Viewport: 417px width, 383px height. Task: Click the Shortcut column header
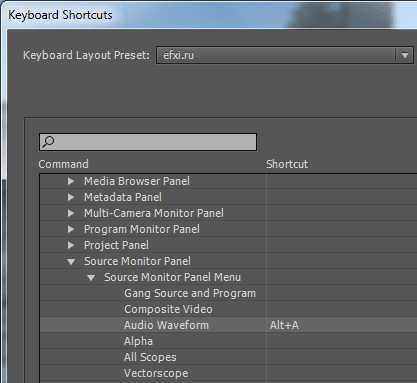[287, 164]
